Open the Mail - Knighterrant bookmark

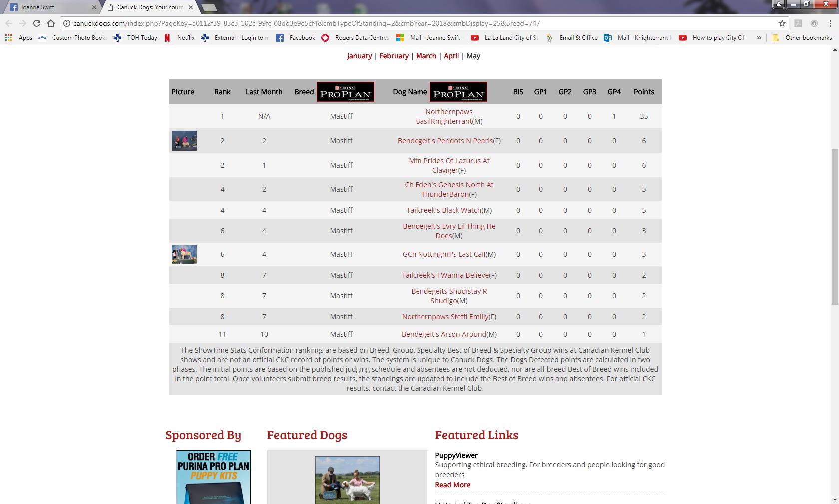tap(638, 38)
